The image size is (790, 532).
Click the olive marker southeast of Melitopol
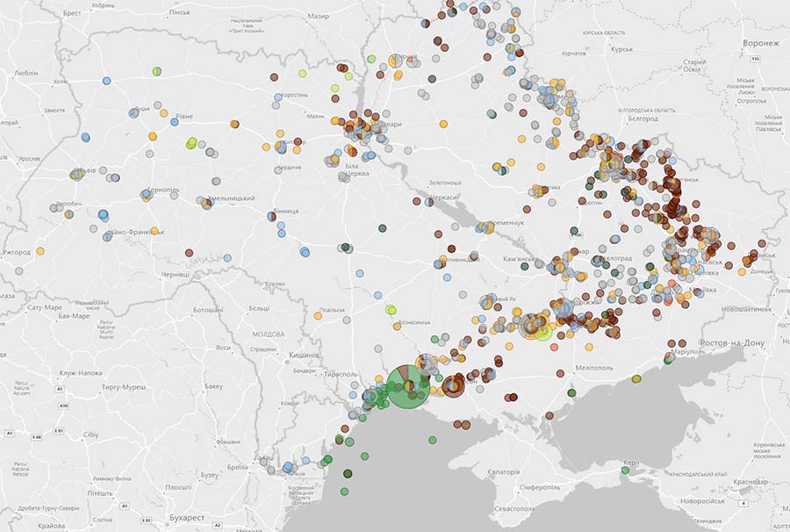click(x=636, y=378)
